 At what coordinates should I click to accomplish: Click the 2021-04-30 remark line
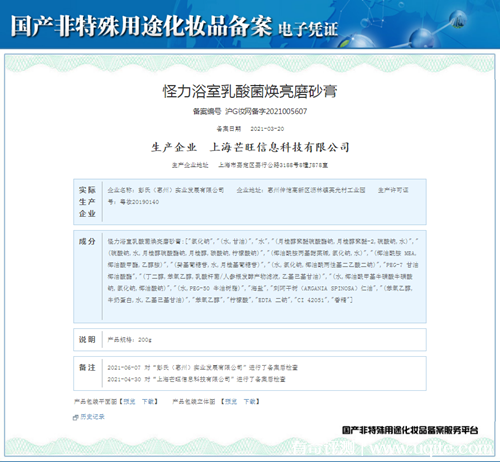(x=196, y=379)
